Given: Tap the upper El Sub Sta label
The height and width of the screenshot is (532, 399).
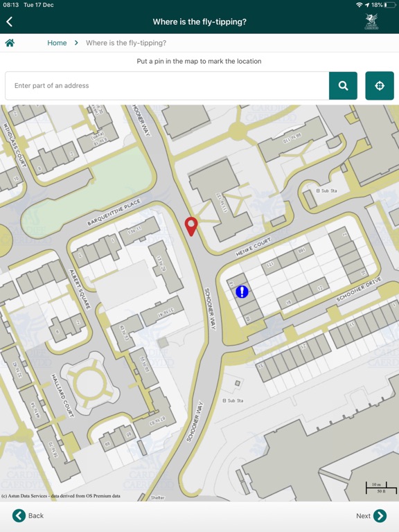Looking at the screenshot, I should pyautogui.click(x=326, y=190).
